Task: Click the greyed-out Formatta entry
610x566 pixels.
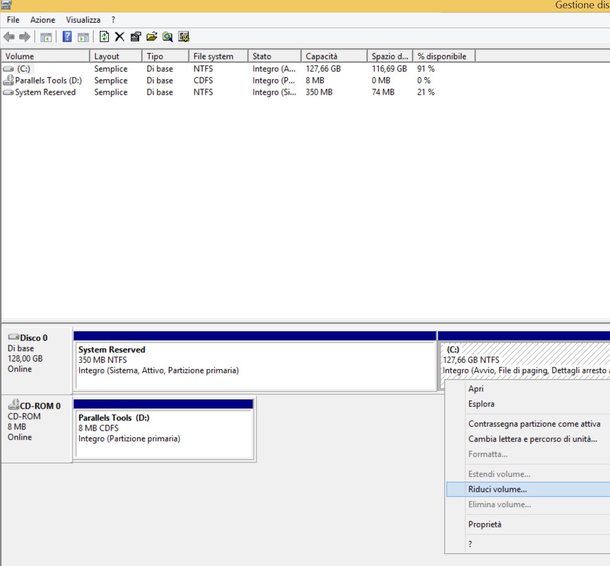Action: [488, 454]
